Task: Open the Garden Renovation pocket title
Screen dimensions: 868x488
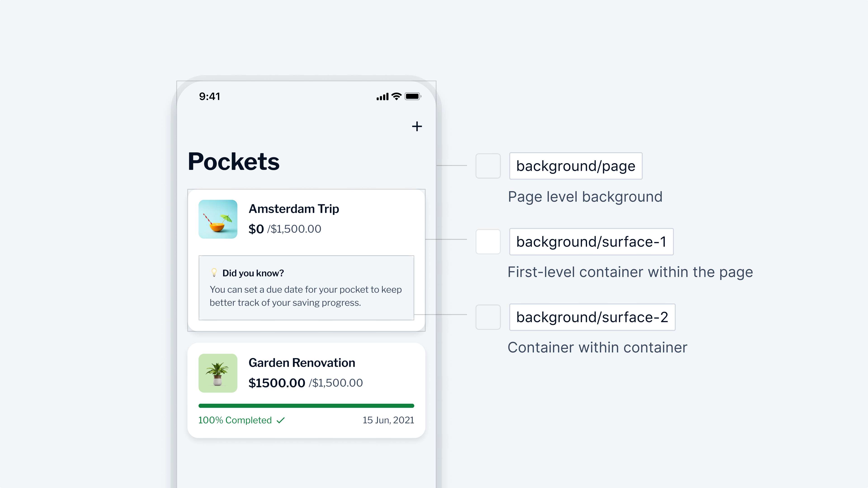Action: click(302, 363)
